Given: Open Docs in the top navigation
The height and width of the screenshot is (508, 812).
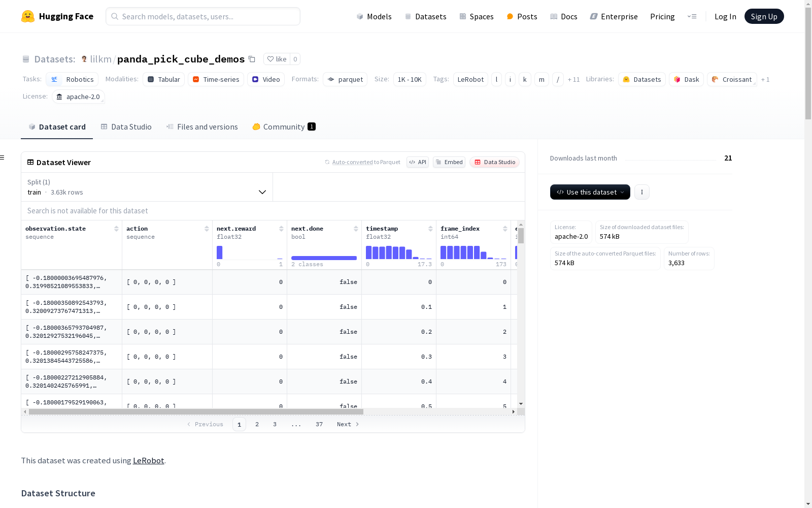Looking at the screenshot, I should [564, 16].
